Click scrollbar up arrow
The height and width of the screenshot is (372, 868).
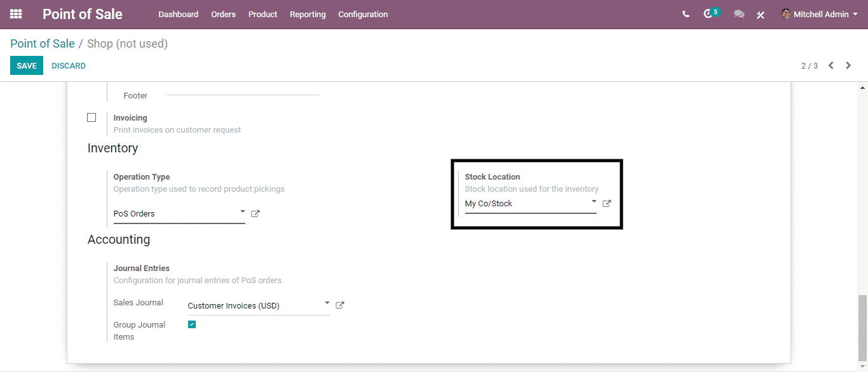[862, 88]
